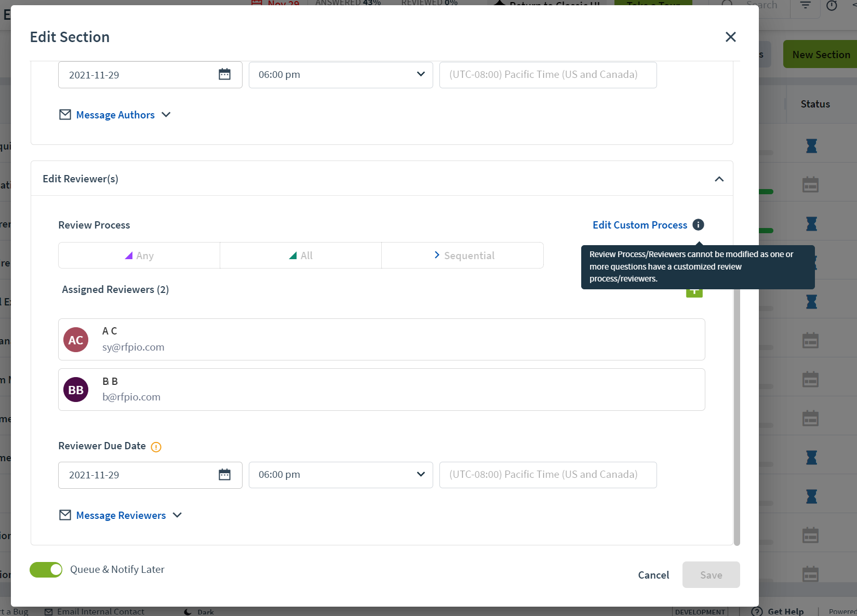Click the Message Reviewers envelope icon

65,515
